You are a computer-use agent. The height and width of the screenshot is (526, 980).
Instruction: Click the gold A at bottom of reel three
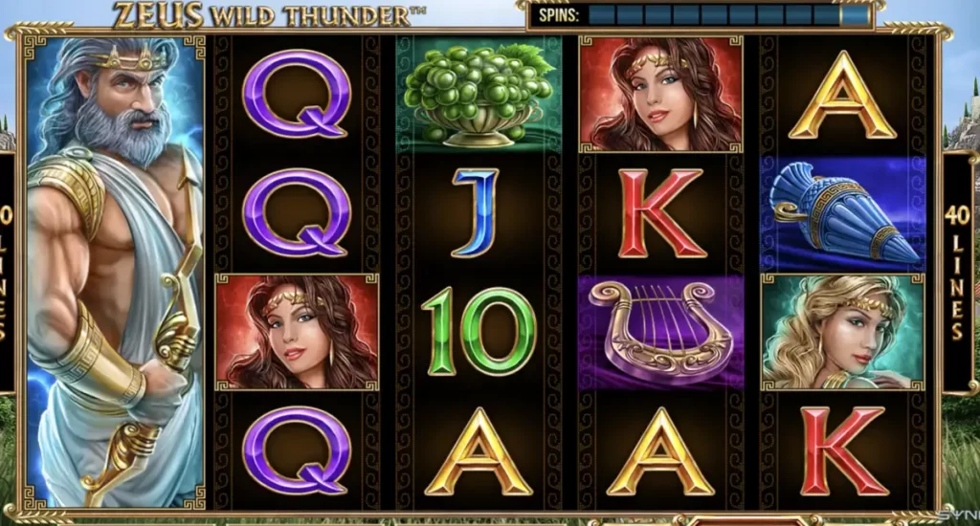[x=479, y=451]
